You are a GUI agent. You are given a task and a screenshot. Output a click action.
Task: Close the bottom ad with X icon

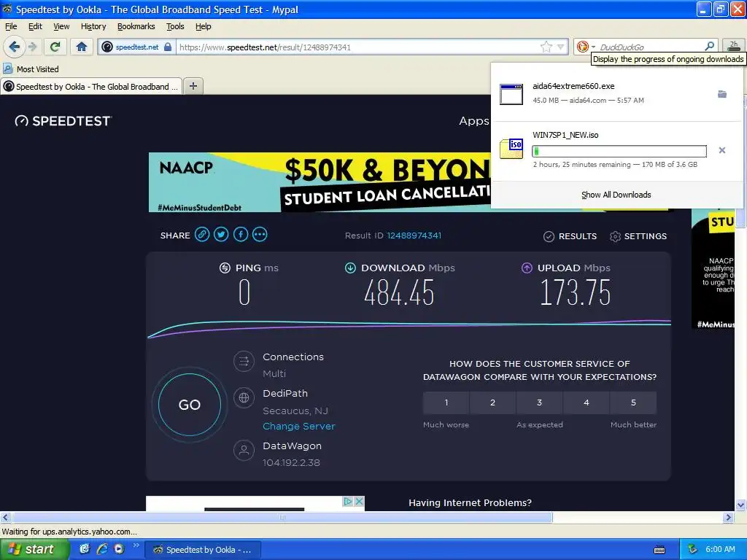coord(359,501)
